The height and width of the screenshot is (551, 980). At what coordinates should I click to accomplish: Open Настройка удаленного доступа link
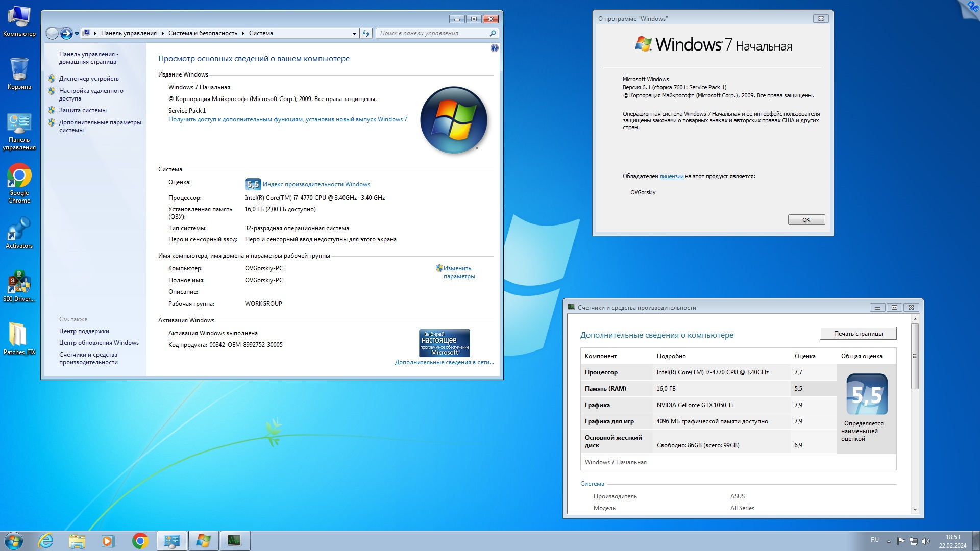click(91, 94)
